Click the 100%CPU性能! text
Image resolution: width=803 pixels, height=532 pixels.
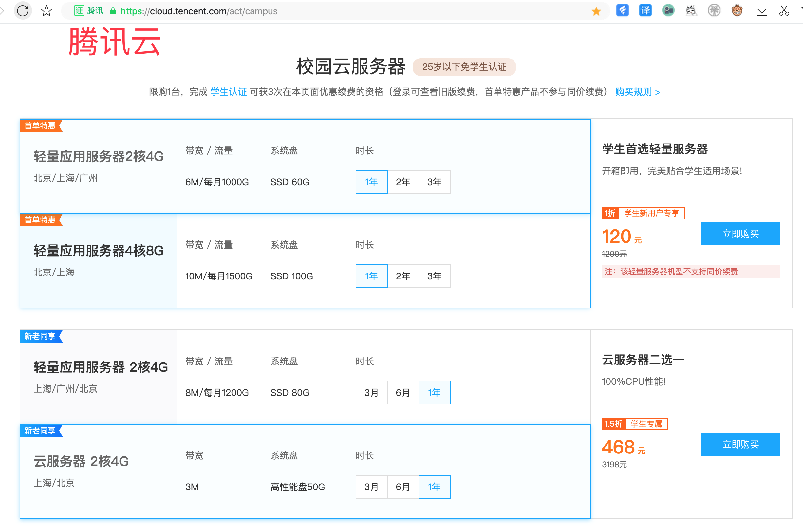pyautogui.click(x=634, y=382)
